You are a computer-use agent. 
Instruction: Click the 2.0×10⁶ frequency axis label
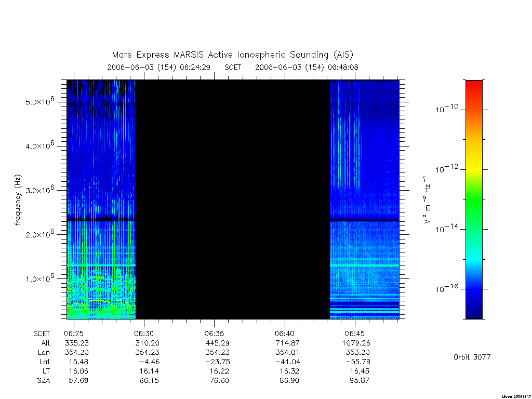39,234
